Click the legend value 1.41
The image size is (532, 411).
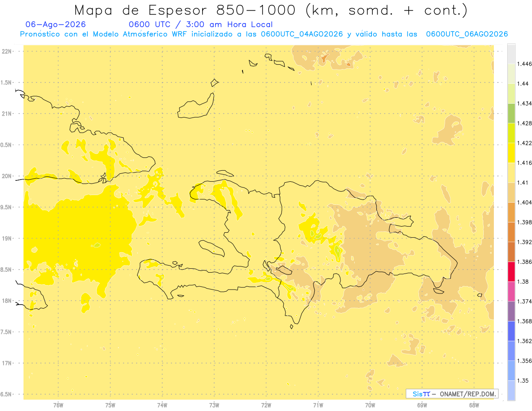pyautogui.click(x=523, y=183)
